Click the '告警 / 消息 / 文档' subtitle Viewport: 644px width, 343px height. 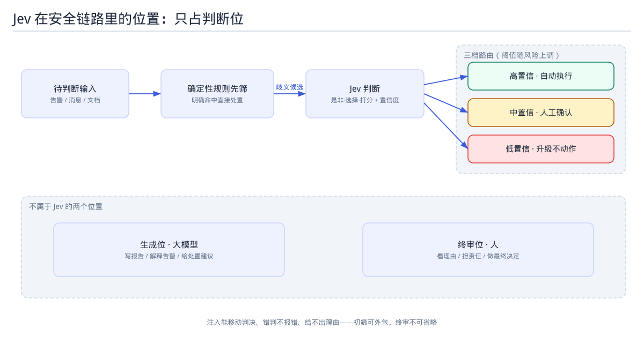point(75,100)
